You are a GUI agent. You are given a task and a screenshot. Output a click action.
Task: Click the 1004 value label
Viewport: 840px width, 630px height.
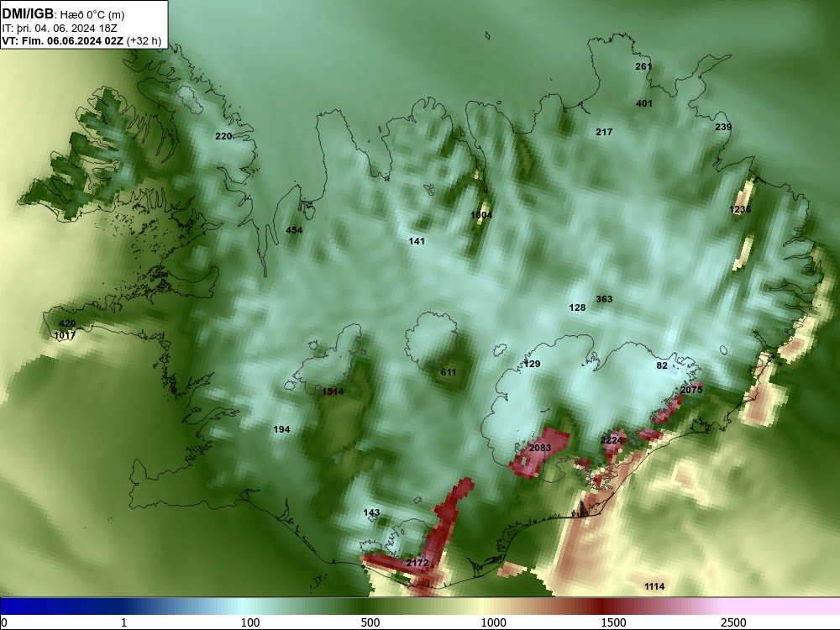481,215
